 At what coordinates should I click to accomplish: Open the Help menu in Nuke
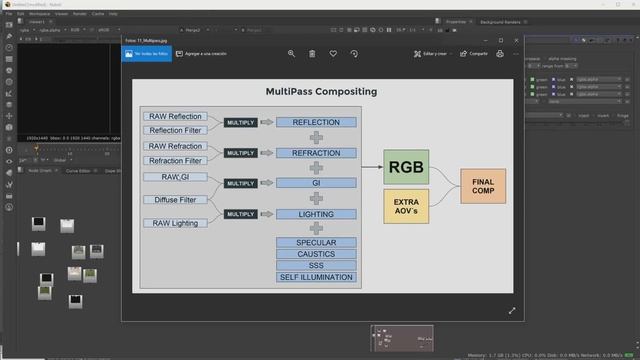(x=113, y=13)
